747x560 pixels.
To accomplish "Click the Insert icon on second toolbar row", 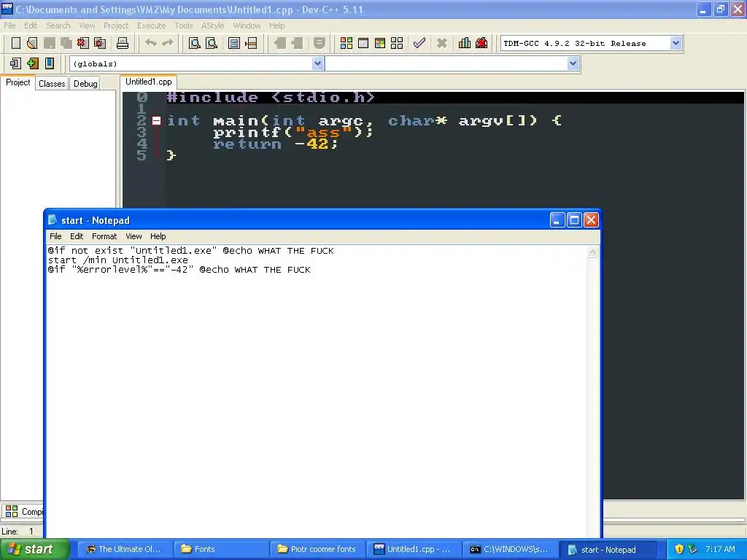I will [15, 63].
